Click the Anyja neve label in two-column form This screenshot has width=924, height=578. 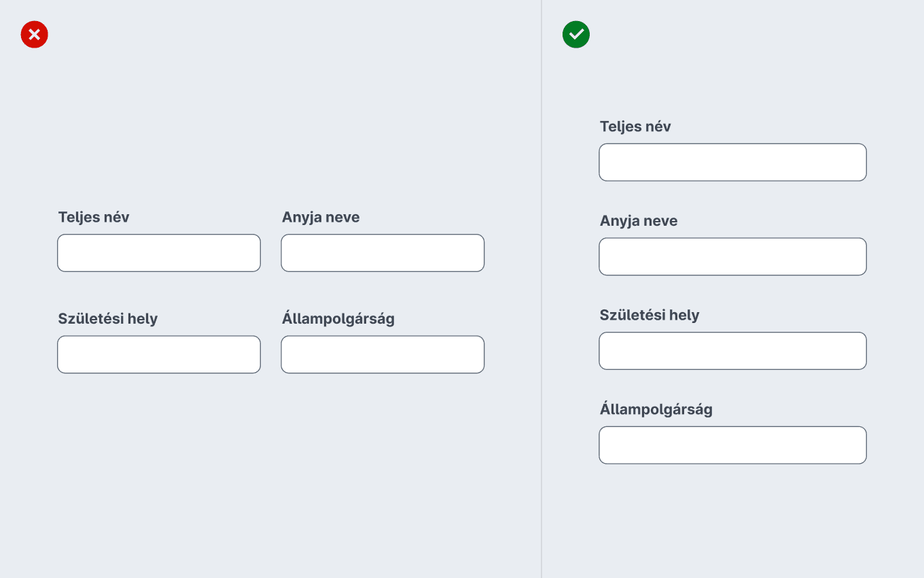[x=321, y=218]
